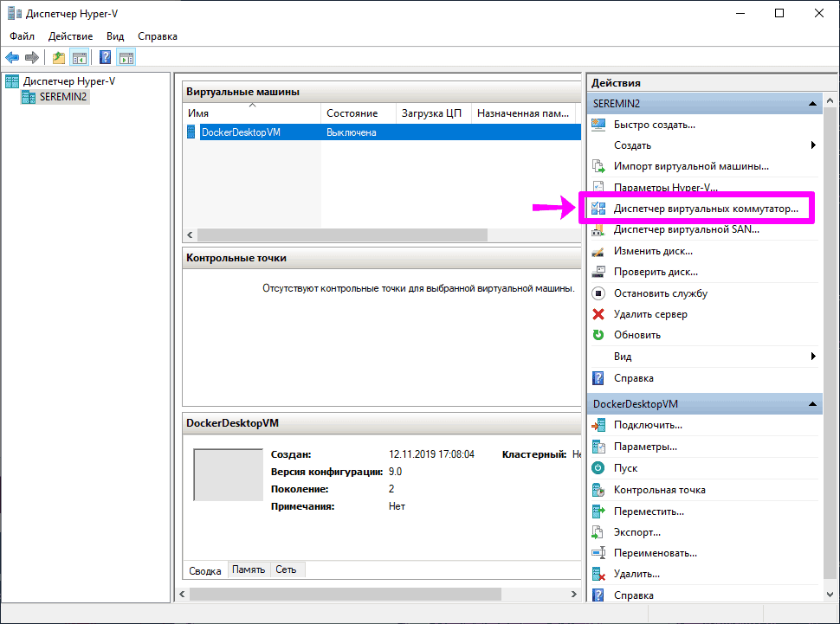840x624 pixels.
Task: Click the Подключить icon under DockerDesktopVM
Action: (x=598, y=425)
